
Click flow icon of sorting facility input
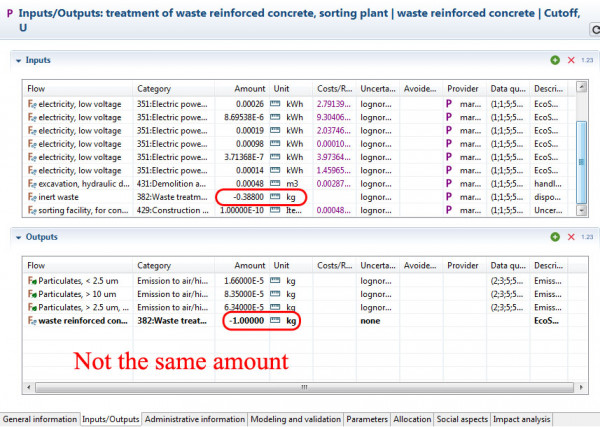(32, 210)
